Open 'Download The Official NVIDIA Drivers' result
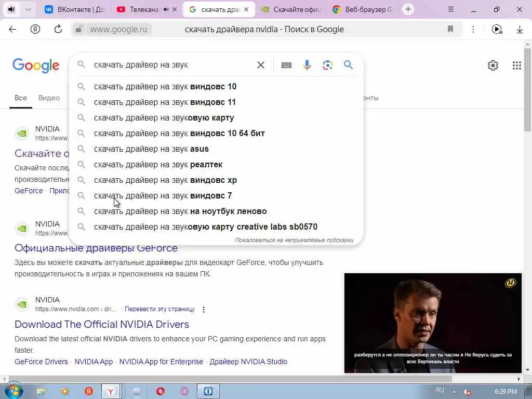 (x=102, y=324)
